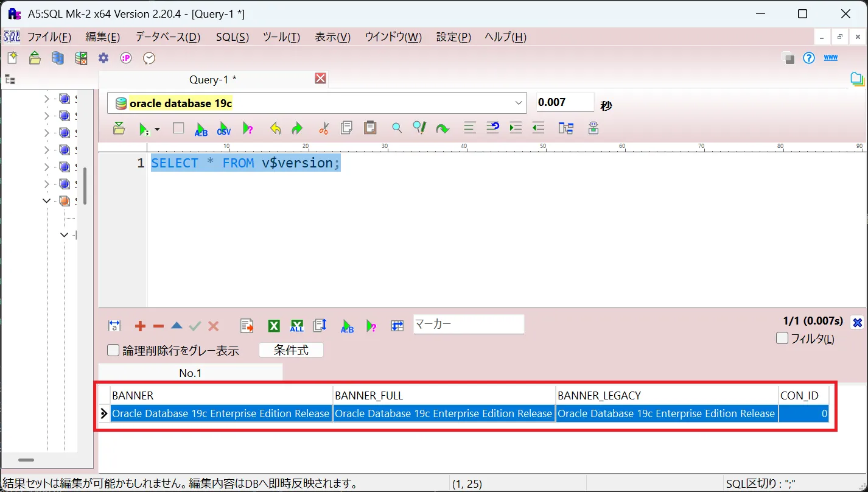Viewport: 868px width, 492px height.
Task: Toggle the フィルタ checkbox
Action: [x=783, y=338]
